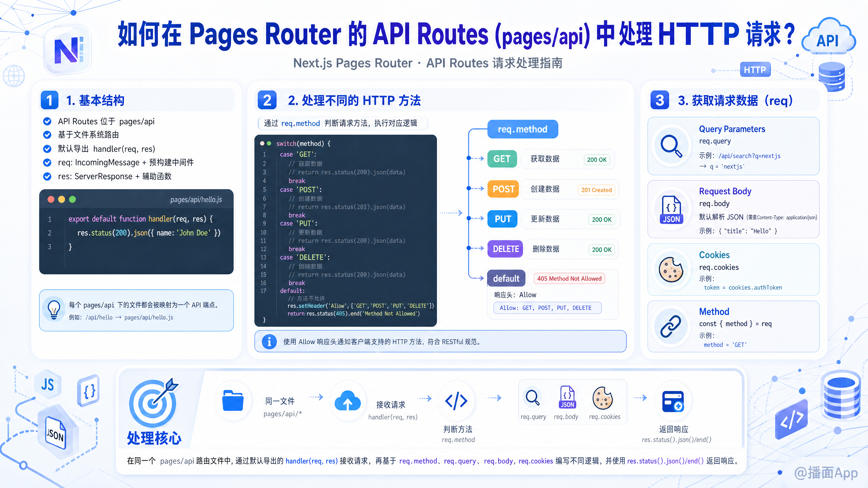Click the lightbulb icon in the tip box
Image resolution: width=868 pixels, height=488 pixels.
(x=54, y=310)
